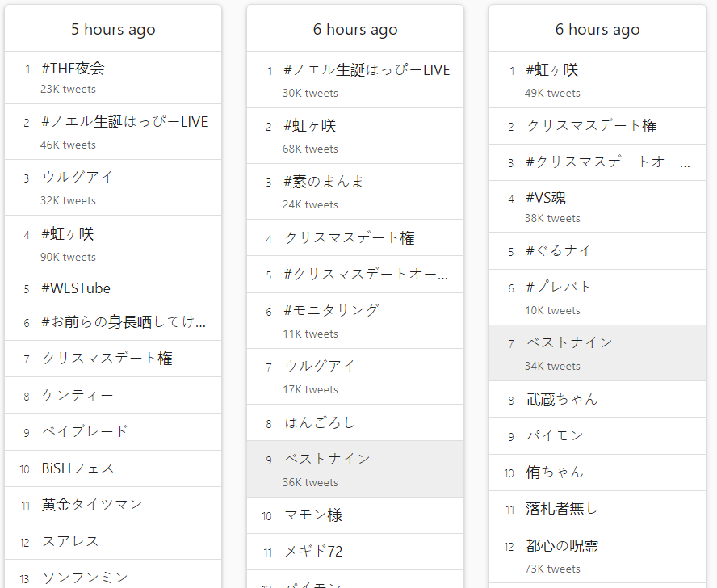Screen dimensions: 717x588
Task: Click the 落札者無し trend item
Action: (561, 508)
